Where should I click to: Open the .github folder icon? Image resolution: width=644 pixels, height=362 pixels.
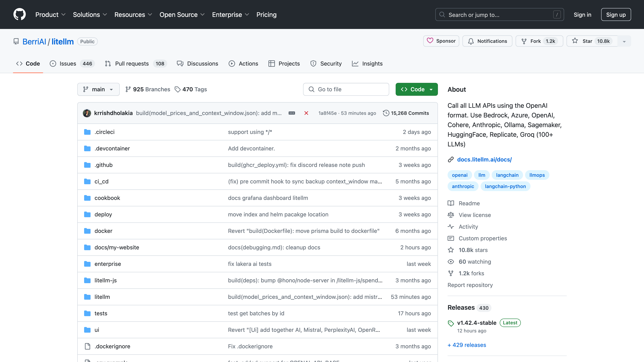point(87,165)
